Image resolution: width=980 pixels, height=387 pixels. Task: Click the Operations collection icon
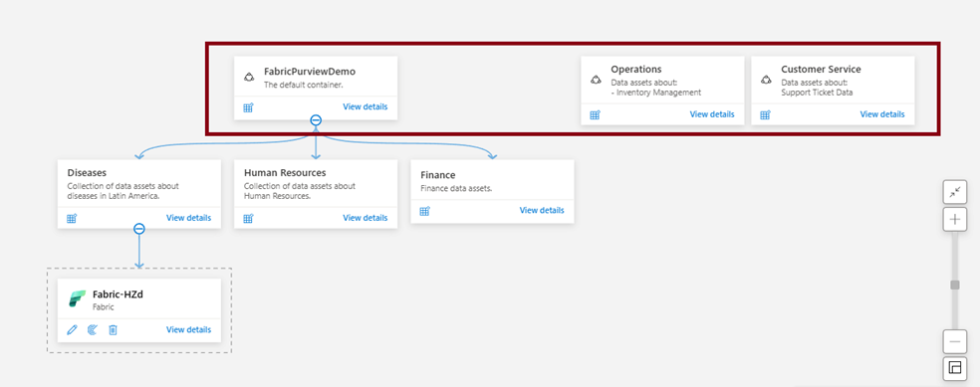pos(596,80)
